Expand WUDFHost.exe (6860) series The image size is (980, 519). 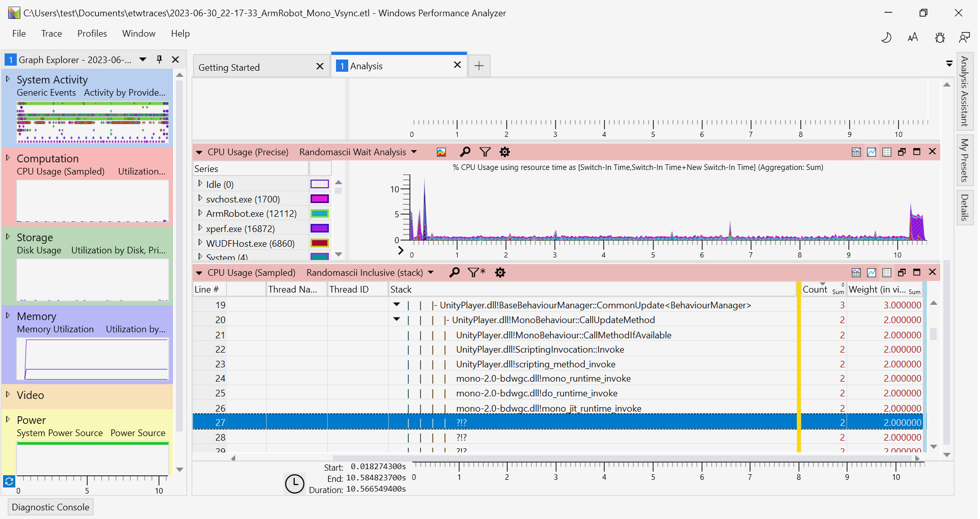(200, 243)
